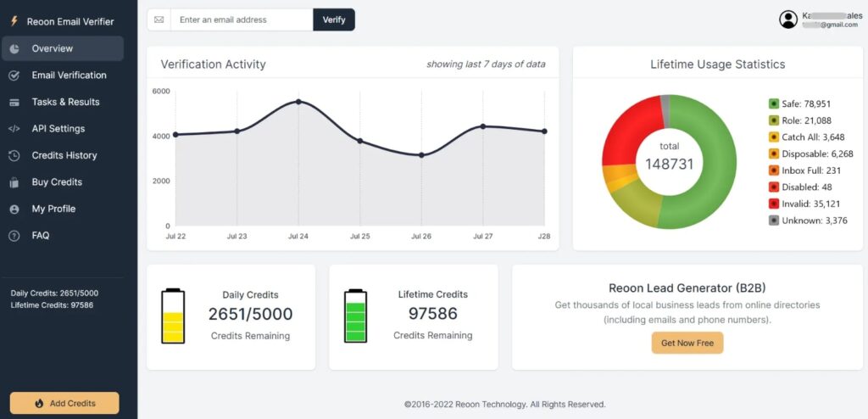Click the lightning bolt logo icon
The height and width of the screenshot is (419, 868).
point(14,21)
